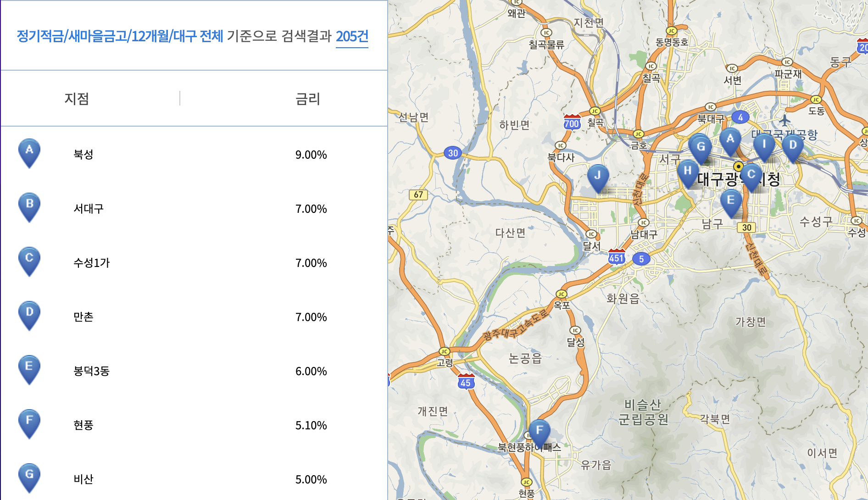Click the 남대구 IC label

(x=644, y=234)
